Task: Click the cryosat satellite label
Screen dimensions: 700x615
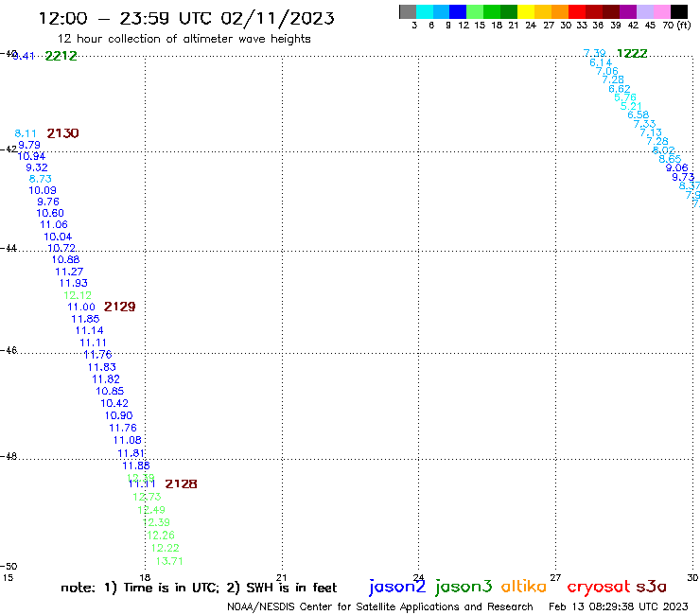Action: point(599,587)
